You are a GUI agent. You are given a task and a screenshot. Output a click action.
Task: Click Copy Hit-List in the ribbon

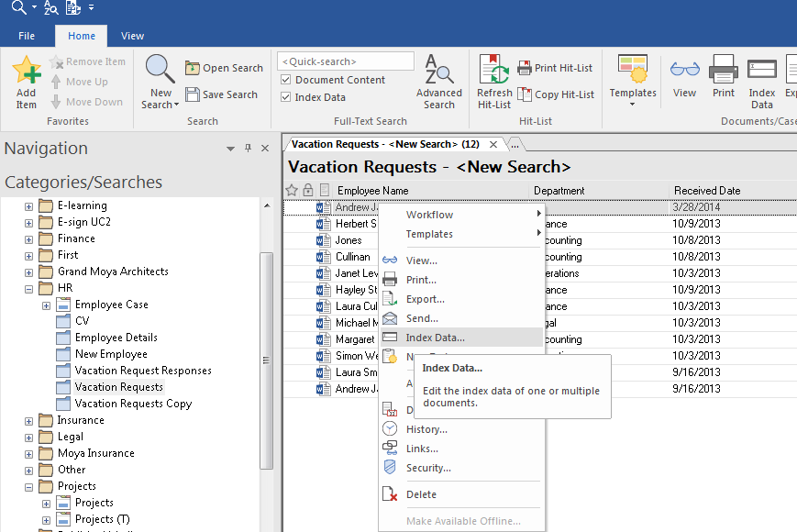[x=556, y=94]
